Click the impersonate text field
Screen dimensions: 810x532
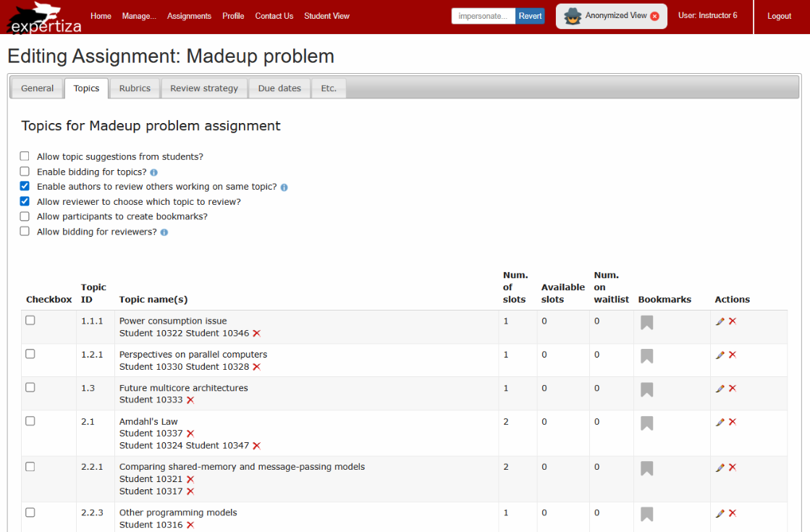coord(484,16)
